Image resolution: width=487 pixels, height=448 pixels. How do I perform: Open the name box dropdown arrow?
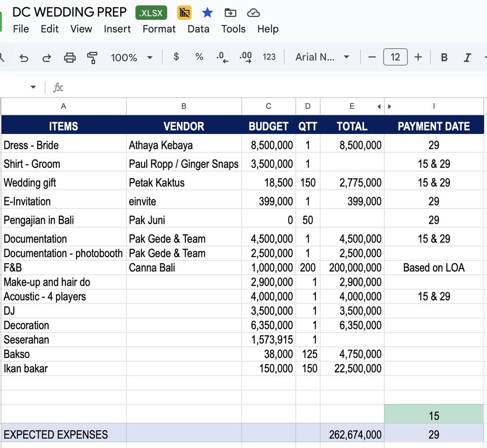click(x=33, y=87)
